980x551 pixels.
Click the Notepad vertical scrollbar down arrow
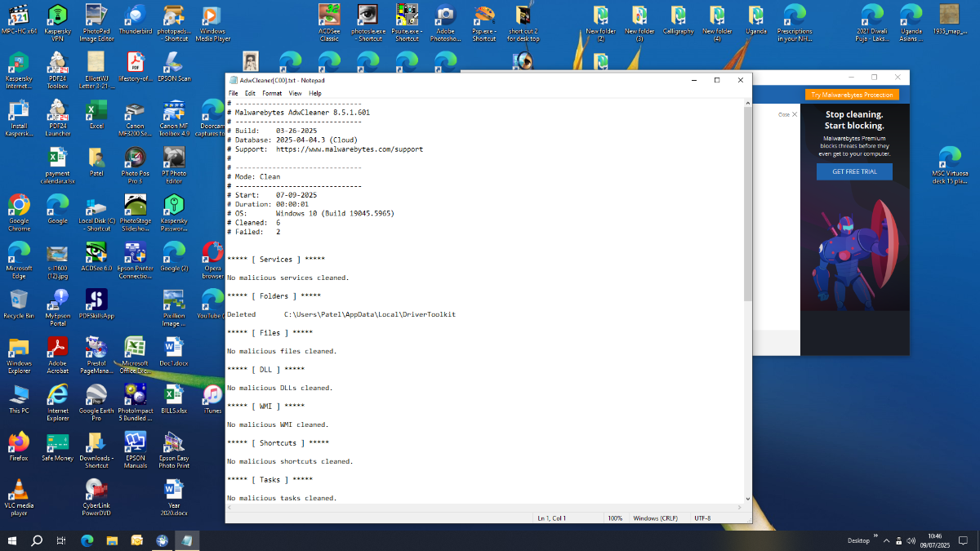coord(747,498)
